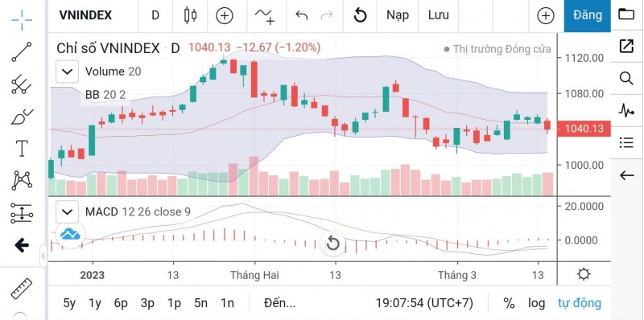The height and width of the screenshot is (320, 644).
Task: Select the trend line drawing tool
Action: (22, 51)
